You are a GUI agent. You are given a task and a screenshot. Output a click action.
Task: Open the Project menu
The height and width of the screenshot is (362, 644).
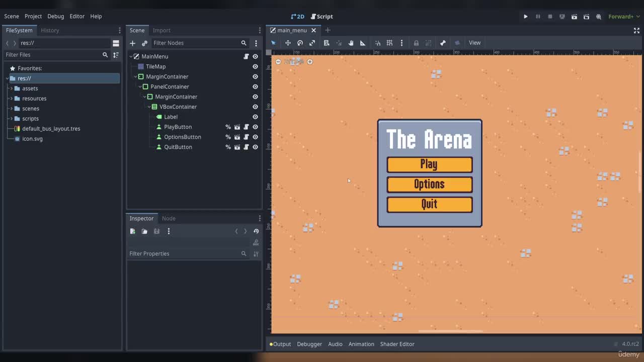[x=33, y=16]
